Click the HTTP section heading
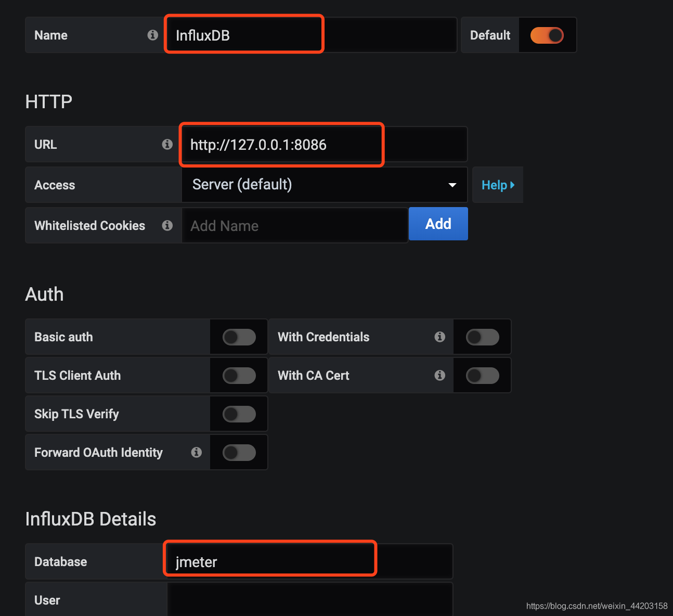 [x=49, y=101]
